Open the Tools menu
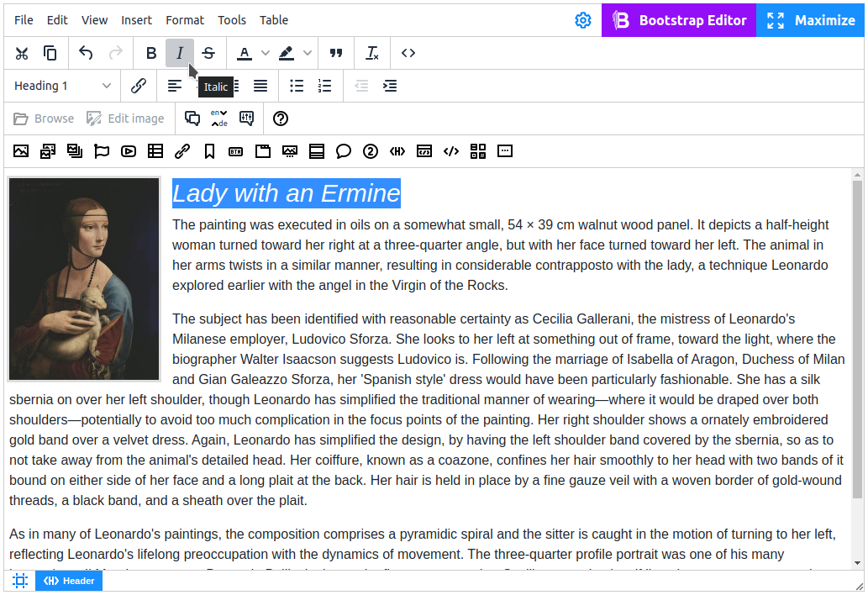Screen dimensions: 868x595 tap(232, 20)
